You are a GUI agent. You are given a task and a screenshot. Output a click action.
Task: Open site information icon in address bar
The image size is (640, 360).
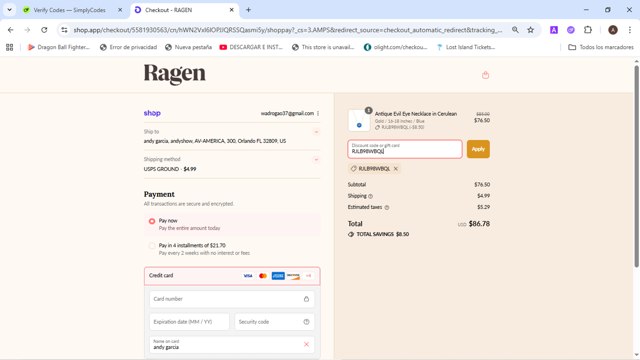pos(64,30)
